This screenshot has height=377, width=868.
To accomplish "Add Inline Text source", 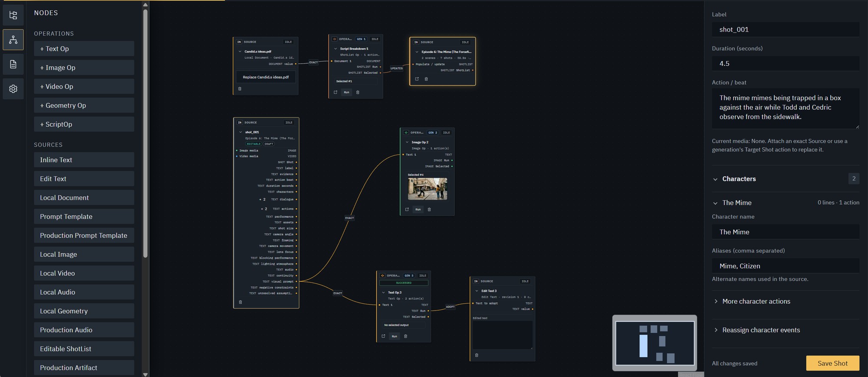I will point(84,160).
